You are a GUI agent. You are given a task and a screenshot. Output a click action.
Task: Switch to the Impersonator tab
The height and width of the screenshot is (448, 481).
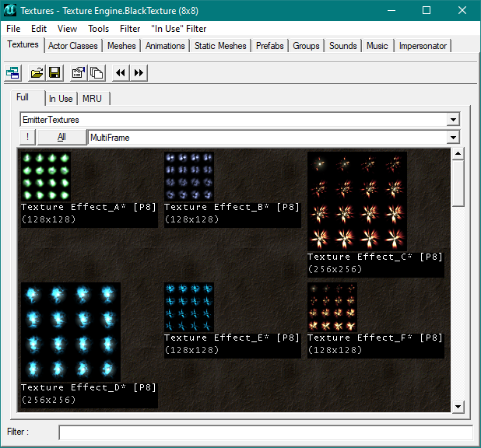pos(423,46)
